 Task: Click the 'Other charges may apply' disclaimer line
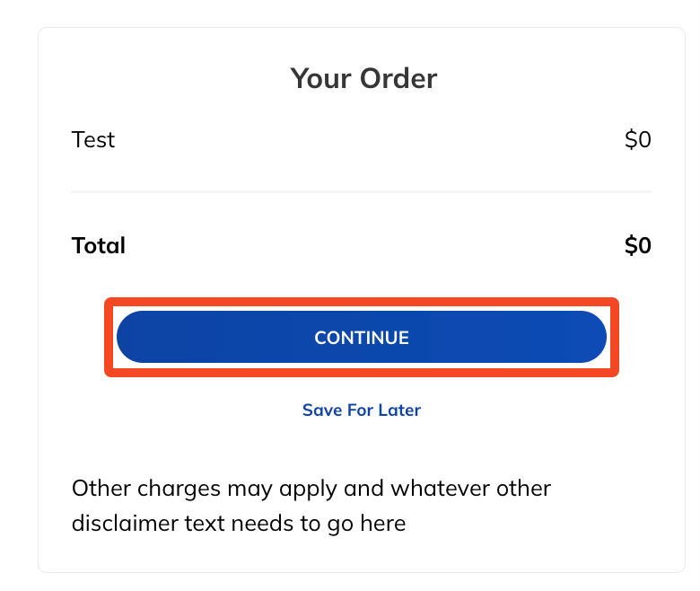tap(311, 489)
